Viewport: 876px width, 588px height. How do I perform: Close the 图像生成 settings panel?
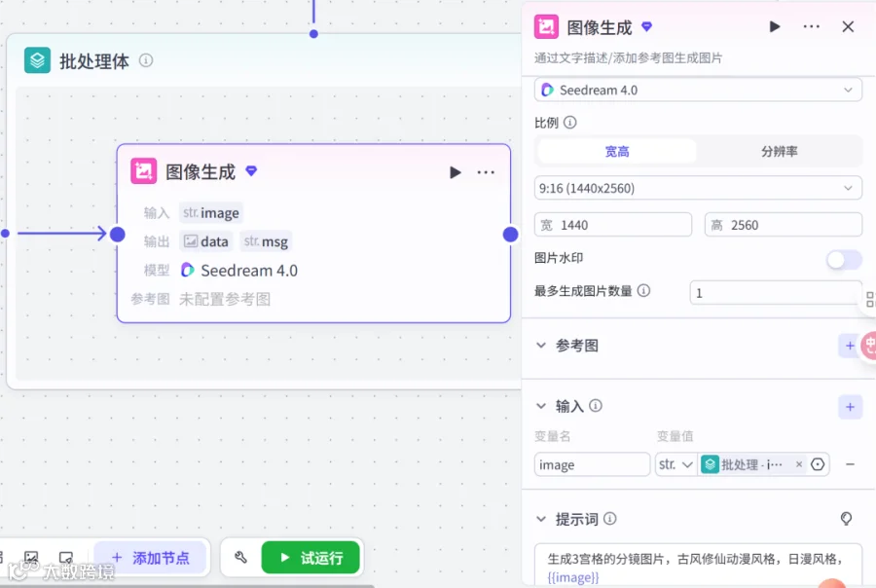pyautogui.click(x=848, y=27)
